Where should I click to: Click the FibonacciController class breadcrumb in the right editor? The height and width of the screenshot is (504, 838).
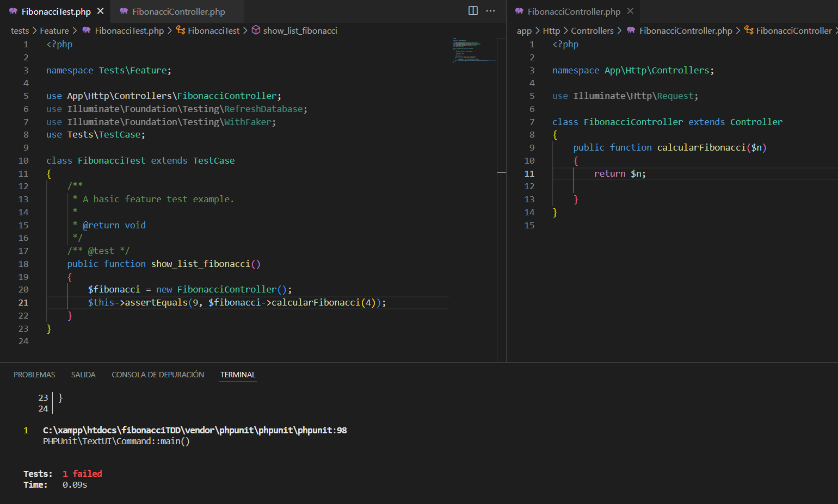793,31
